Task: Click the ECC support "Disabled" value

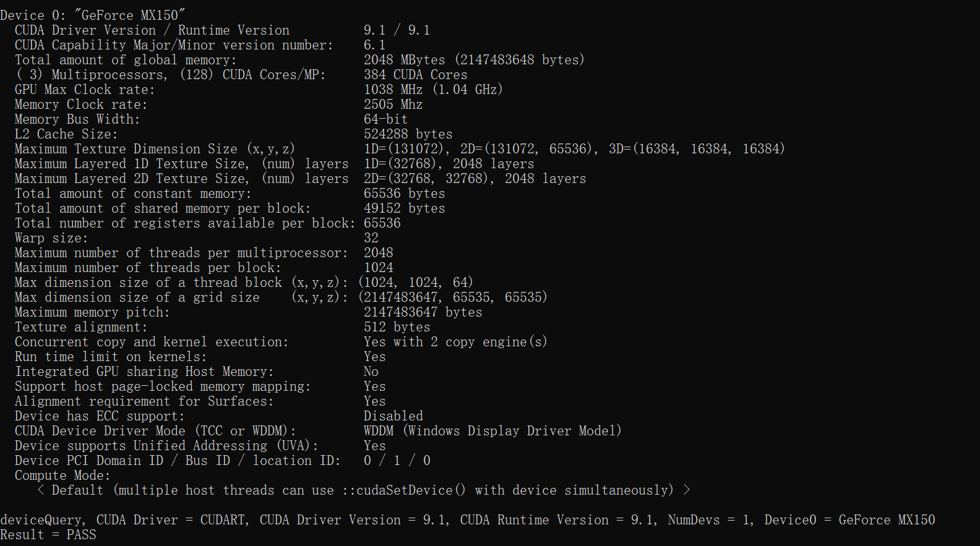Action: click(x=393, y=416)
